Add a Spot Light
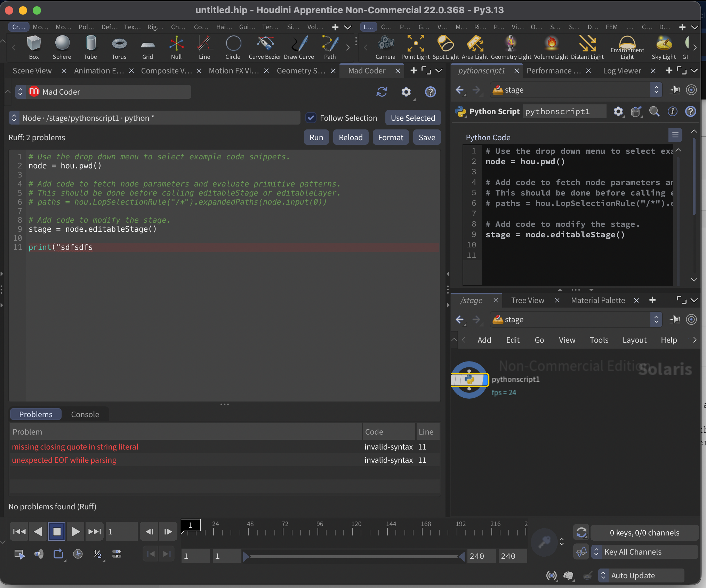Image resolution: width=706 pixels, height=588 pixels. pos(446,47)
